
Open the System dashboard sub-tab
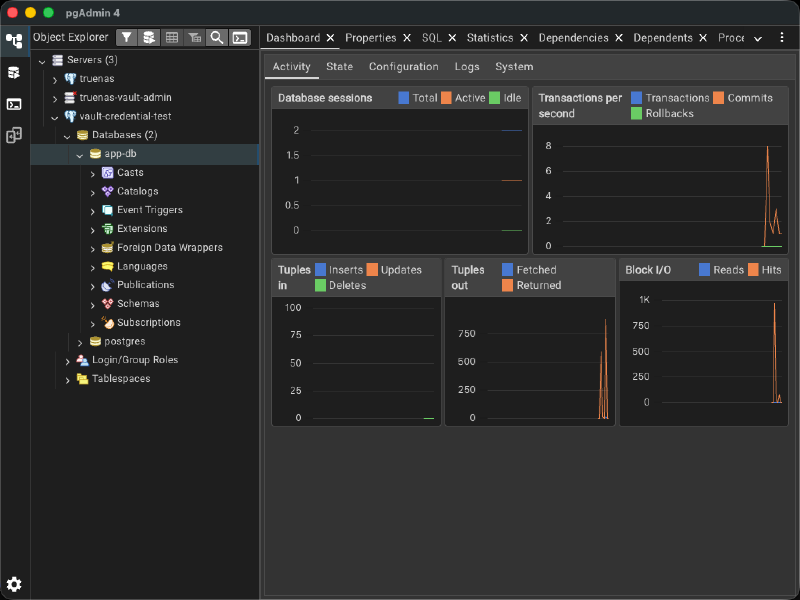coord(514,66)
